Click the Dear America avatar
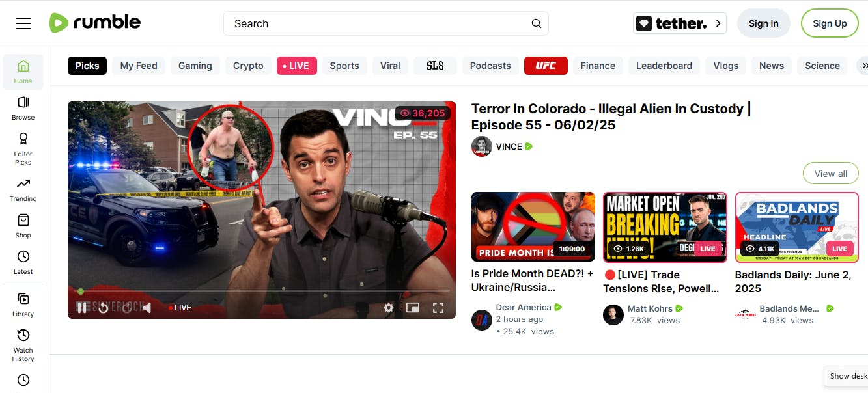This screenshot has height=393, width=868. click(x=482, y=320)
